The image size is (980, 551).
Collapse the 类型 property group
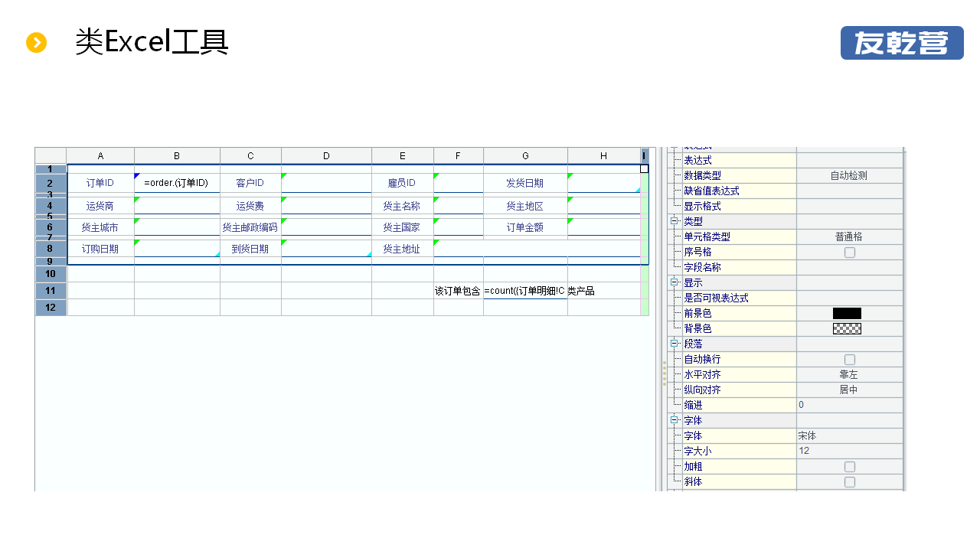coord(675,221)
